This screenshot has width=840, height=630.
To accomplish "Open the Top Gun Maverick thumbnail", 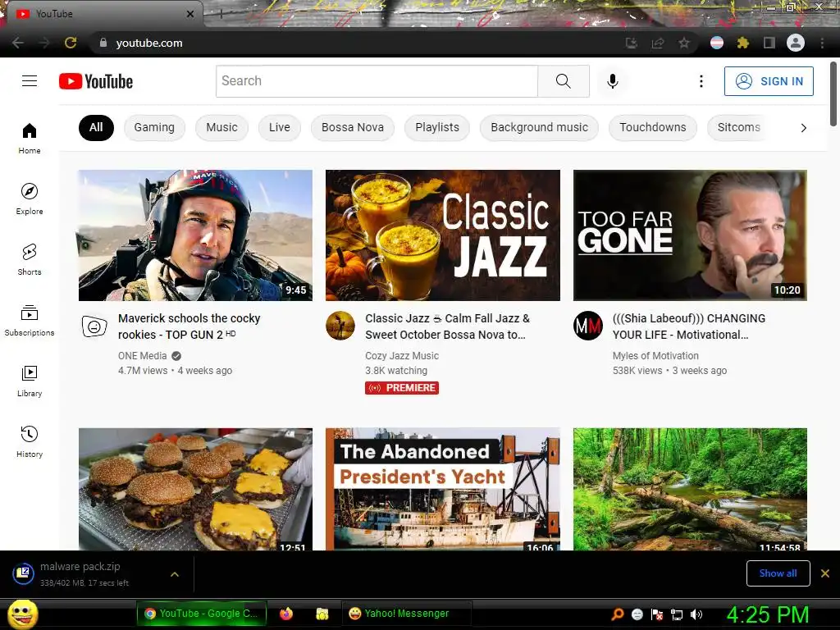I will pos(195,235).
